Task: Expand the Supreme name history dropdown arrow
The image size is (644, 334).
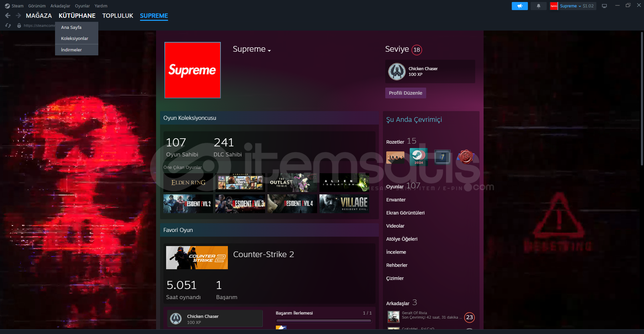Action: tap(269, 51)
